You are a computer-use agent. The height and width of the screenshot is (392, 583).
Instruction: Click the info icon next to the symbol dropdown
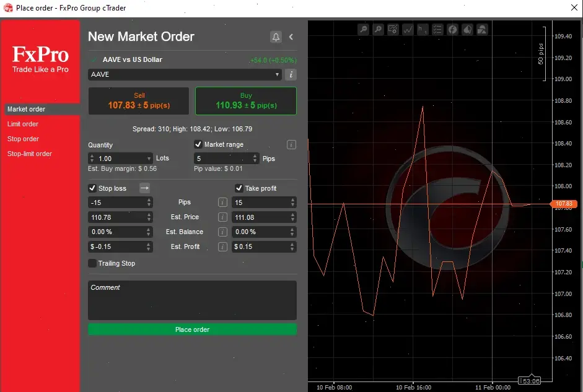click(291, 74)
